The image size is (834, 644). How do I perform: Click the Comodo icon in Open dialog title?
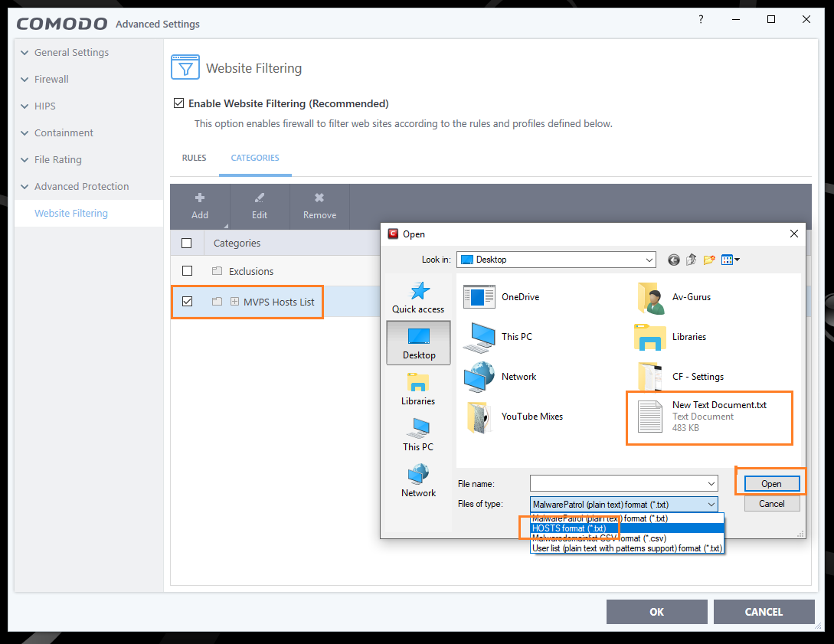click(393, 234)
